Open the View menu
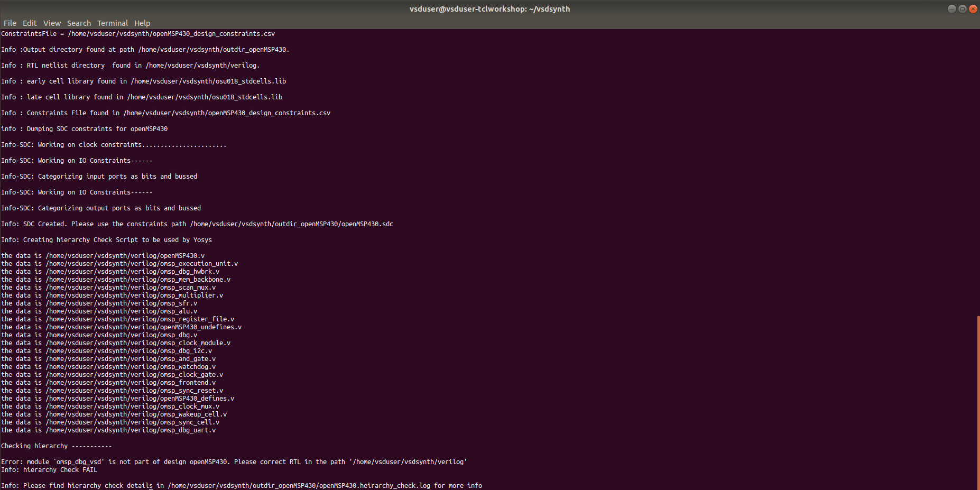 tap(51, 23)
